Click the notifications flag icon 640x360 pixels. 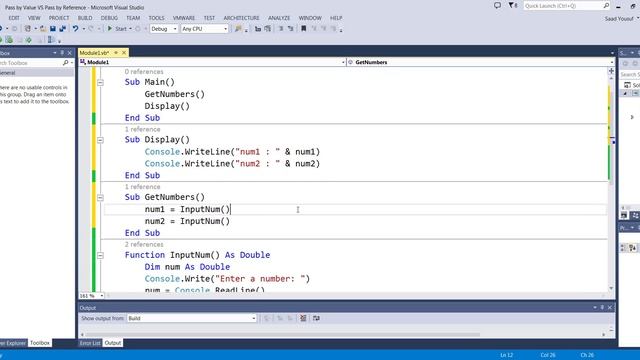(513, 6)
